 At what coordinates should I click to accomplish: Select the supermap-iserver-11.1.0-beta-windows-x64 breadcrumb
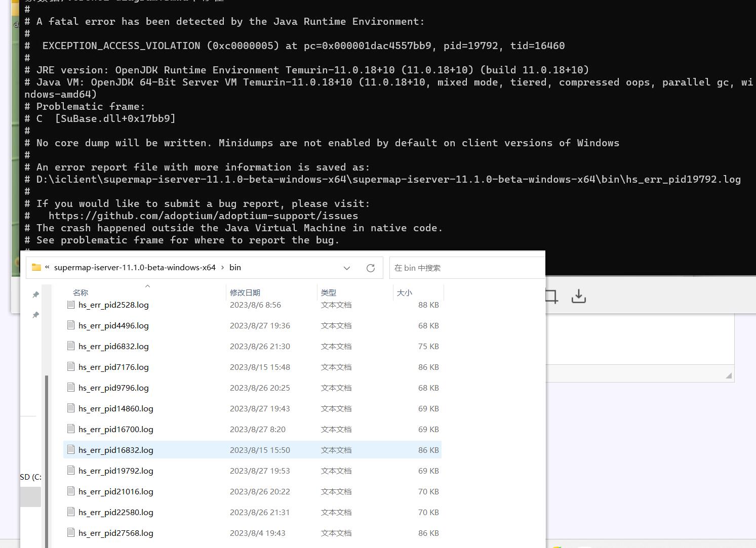[x=135, y=267]
